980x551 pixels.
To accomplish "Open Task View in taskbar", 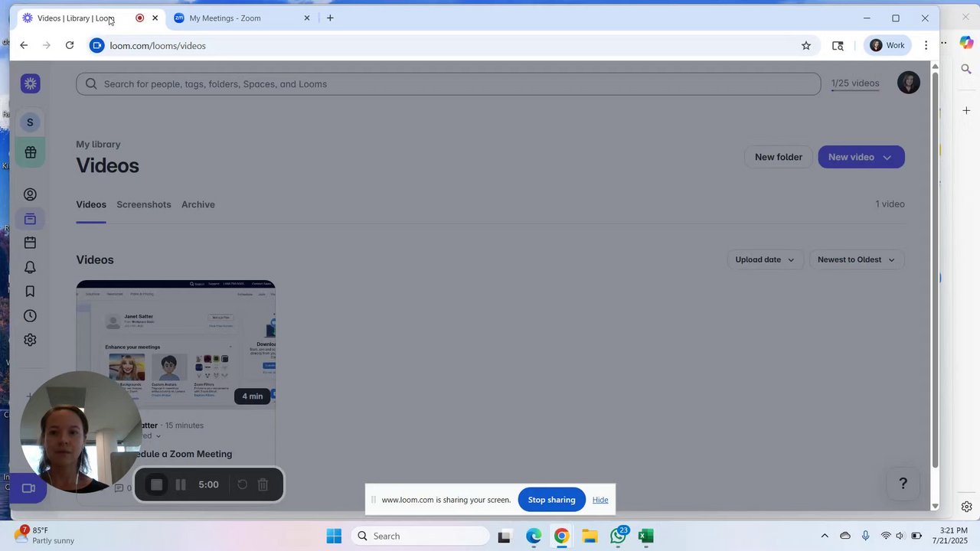I will pyautogui.click(x=504, y=536).
